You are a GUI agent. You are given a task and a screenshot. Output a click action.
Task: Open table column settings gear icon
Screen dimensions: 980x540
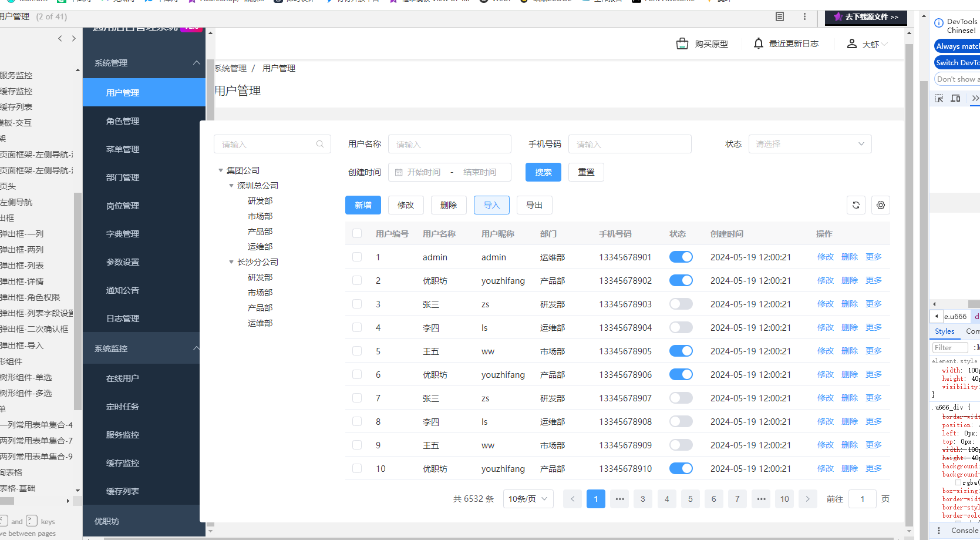tap(881, 205)
